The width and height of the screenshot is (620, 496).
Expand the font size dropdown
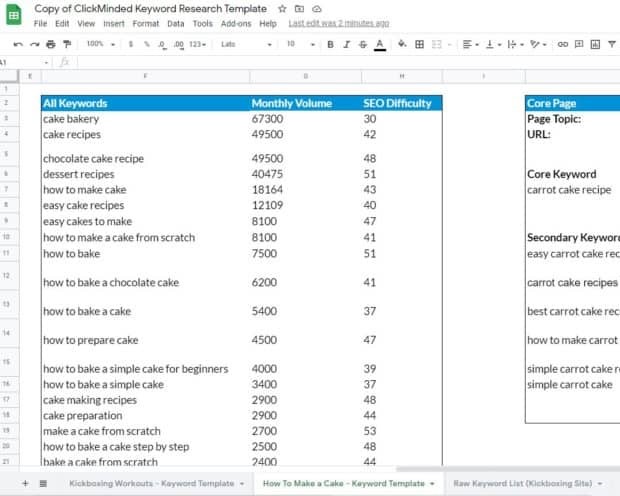298,44
